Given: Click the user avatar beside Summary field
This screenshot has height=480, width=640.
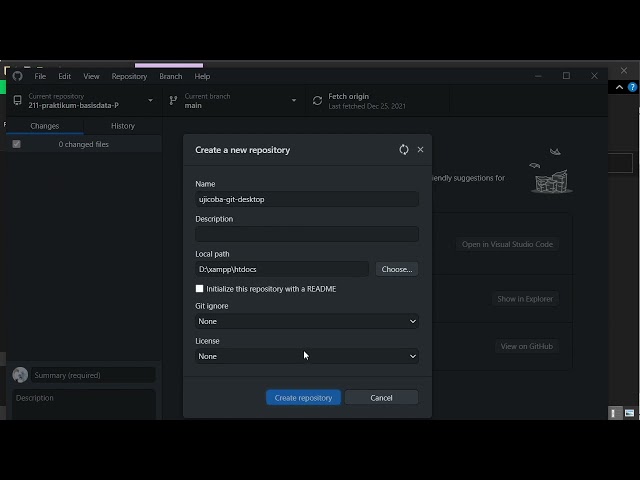Looking at the screenshot, I should [x=20, y=375].
